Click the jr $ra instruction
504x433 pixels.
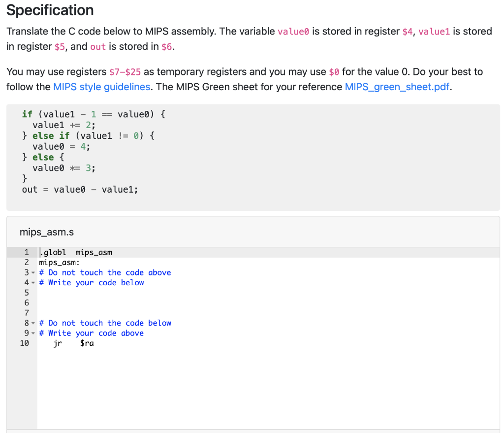point(74,343)
